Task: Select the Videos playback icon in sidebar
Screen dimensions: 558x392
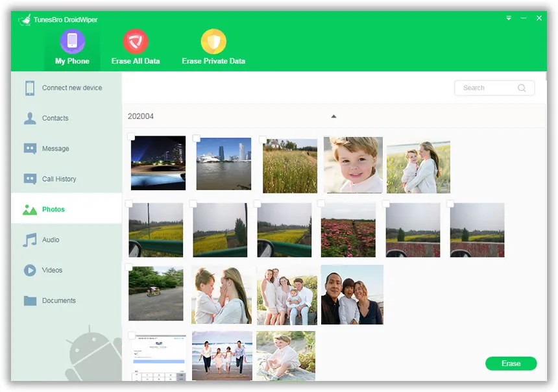Action: tap(31, 270)
